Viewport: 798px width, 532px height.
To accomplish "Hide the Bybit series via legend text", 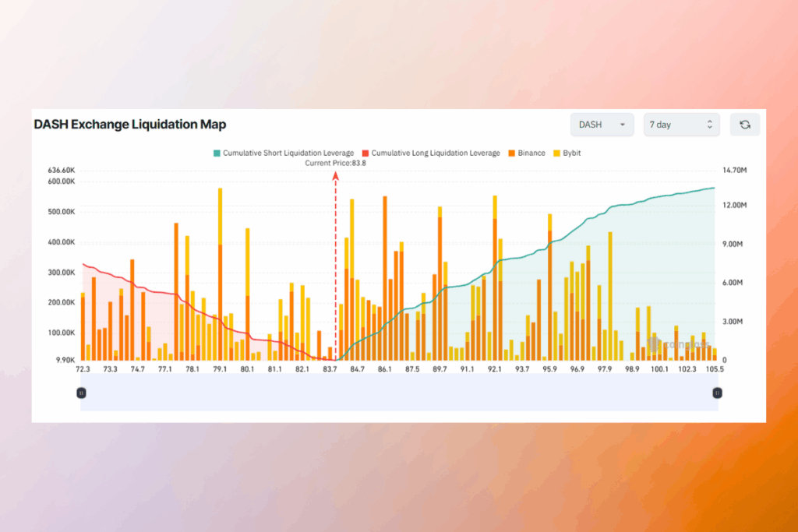I will pos(571,153).
